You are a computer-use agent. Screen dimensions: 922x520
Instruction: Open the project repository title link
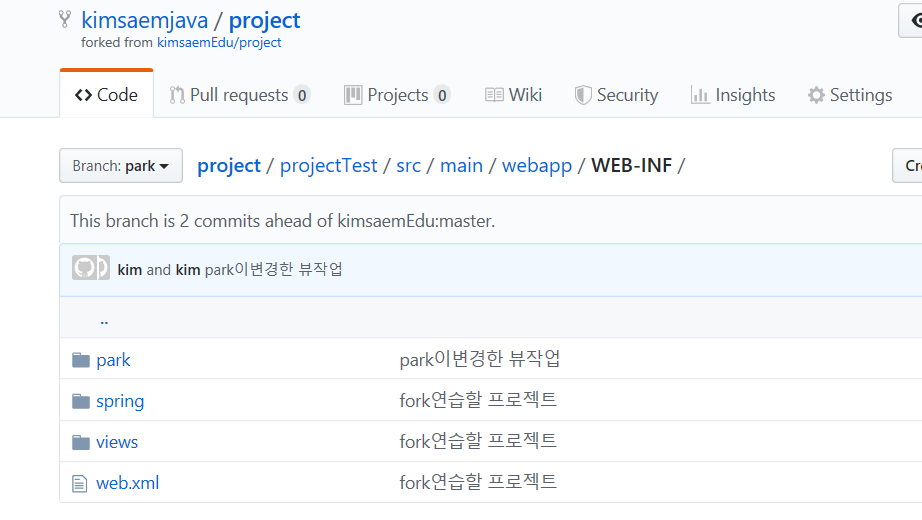tap(264, 21)
